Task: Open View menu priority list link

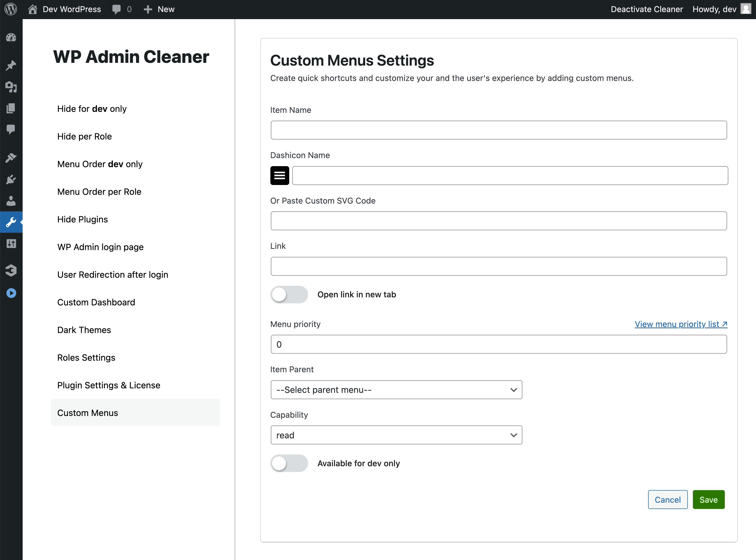Action: (x=681, y=324)
